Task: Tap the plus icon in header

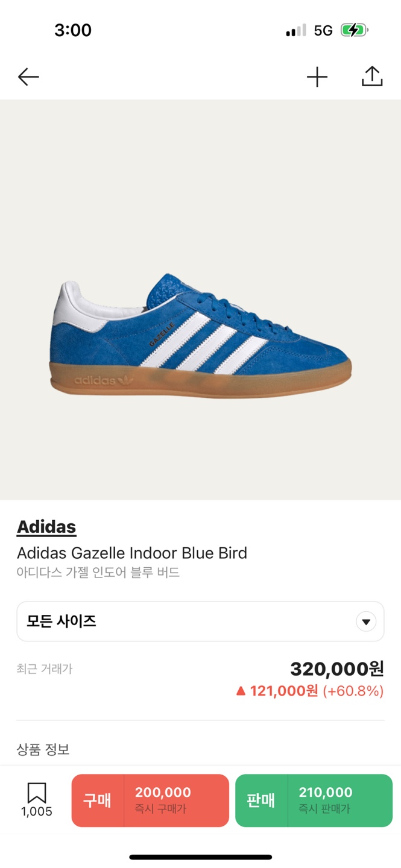Action: coord(317,77)
